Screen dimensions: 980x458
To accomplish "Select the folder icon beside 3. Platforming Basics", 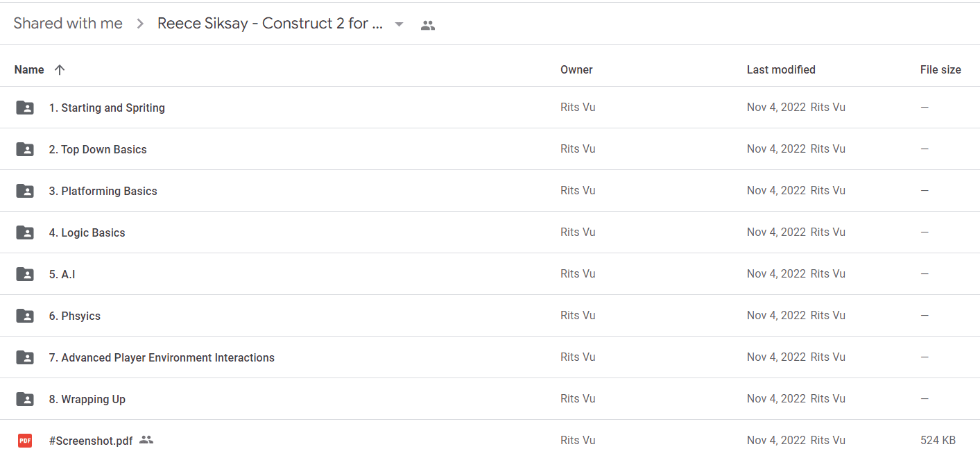I will tap(25, 191).
